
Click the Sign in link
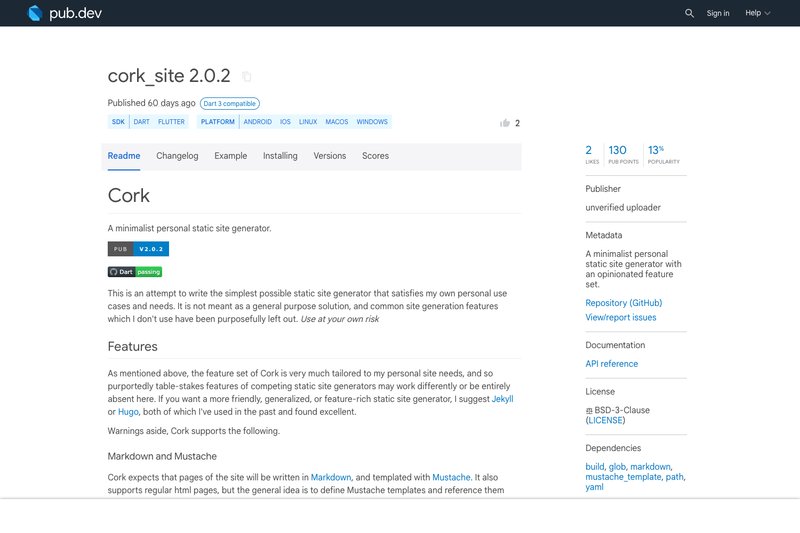click(x=718, y=13)
